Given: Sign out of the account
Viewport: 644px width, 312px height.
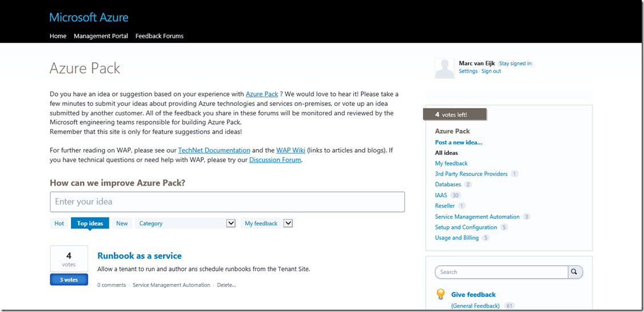Looking at the screenshot, I should point(491,71).
